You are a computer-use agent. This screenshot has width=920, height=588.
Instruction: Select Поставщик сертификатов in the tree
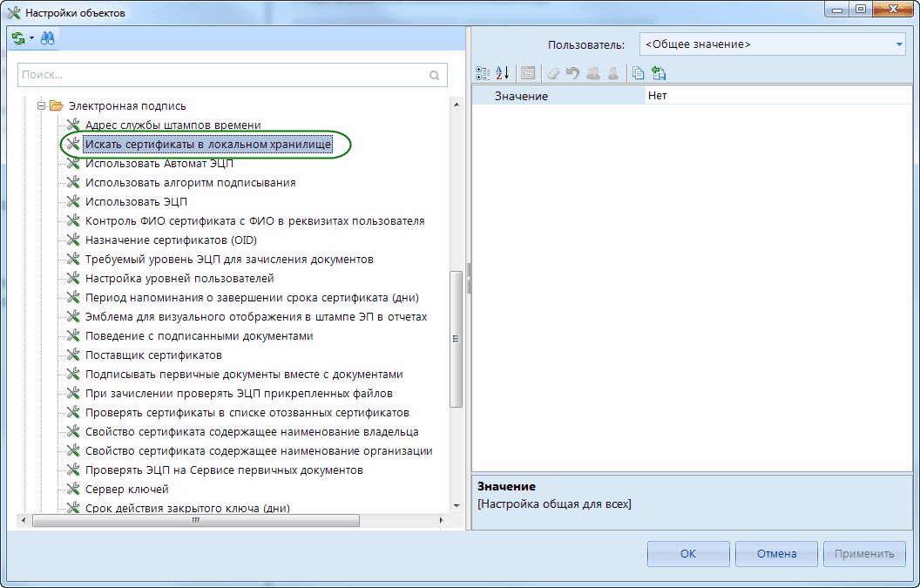[x=153, y=355]
